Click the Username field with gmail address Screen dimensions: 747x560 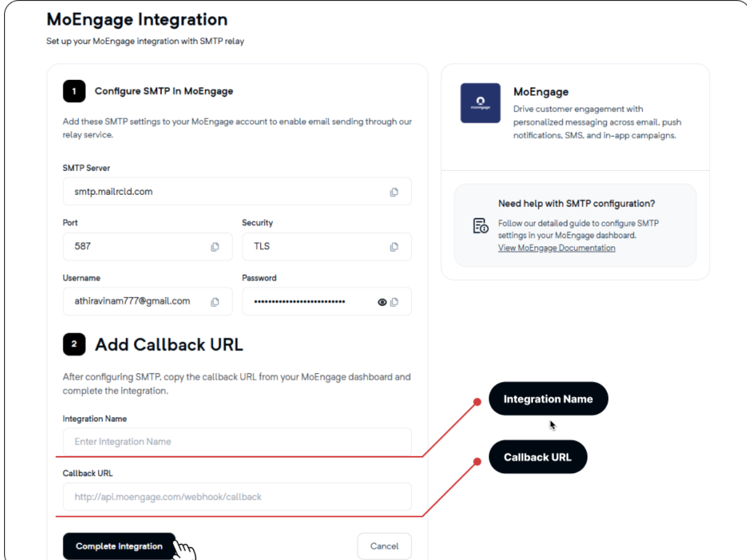pyautogui.click(x=148, y=301)
